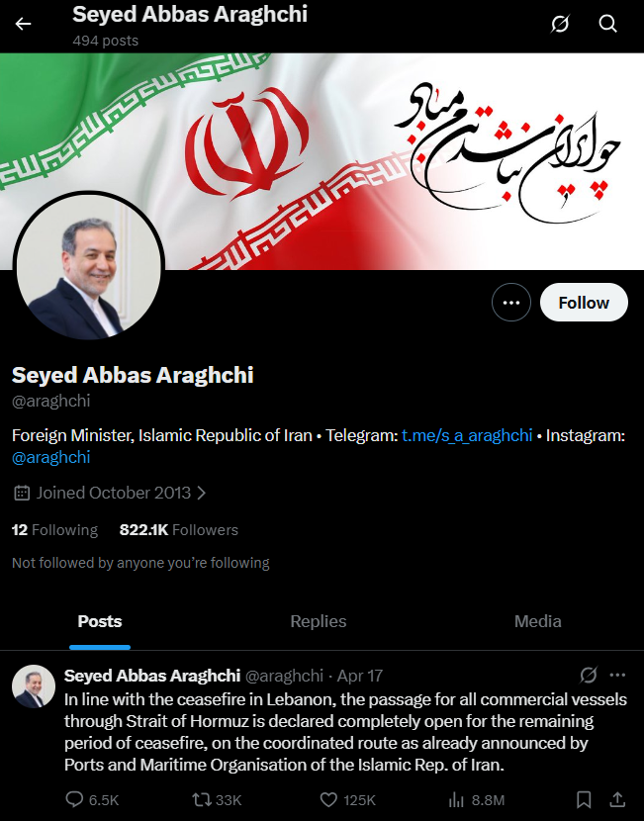Switch to the Replies tab
The height and width of the screenshot is (821, 644).
click(x=319, y=621)
